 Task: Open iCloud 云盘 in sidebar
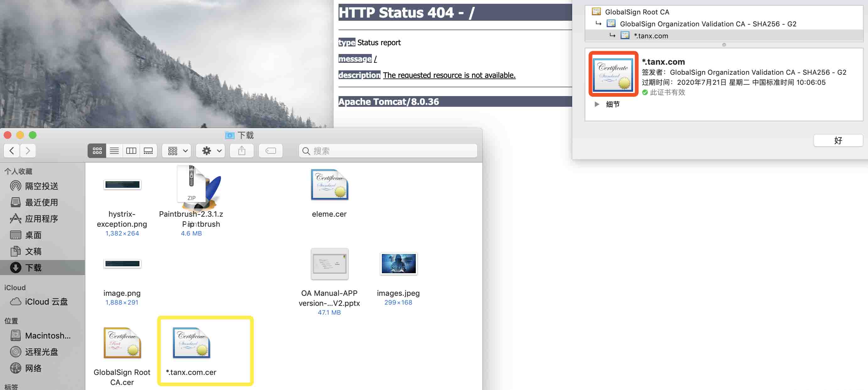point(42,302)
